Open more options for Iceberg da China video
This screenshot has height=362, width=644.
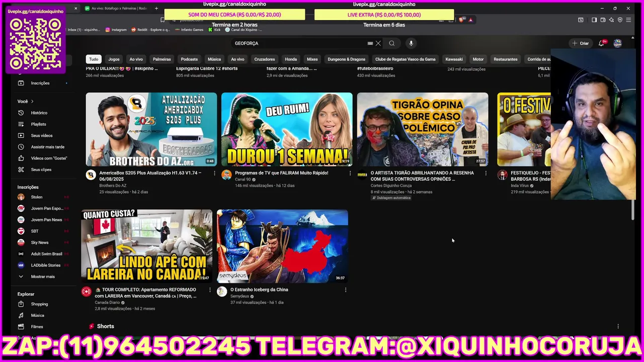346,290
